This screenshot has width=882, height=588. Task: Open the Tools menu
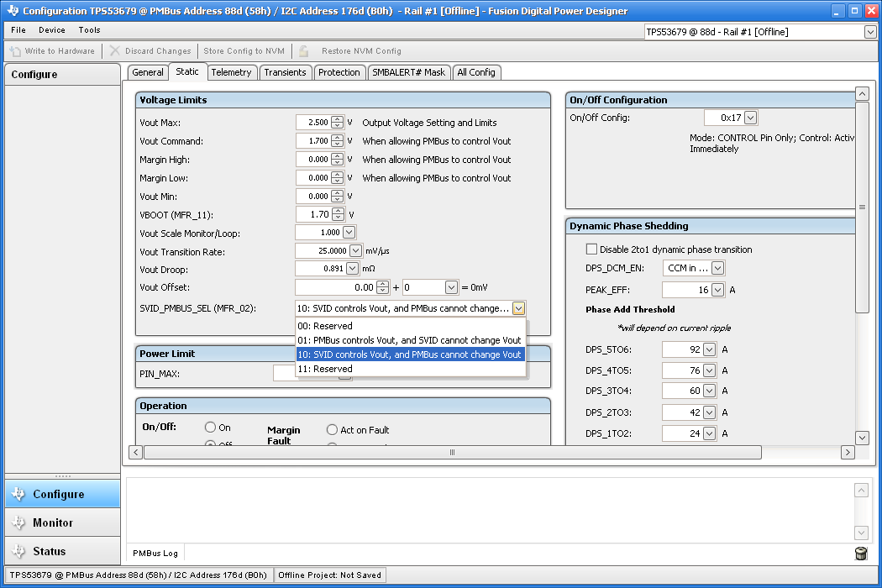pyautogui.click(x=89, y=30)
